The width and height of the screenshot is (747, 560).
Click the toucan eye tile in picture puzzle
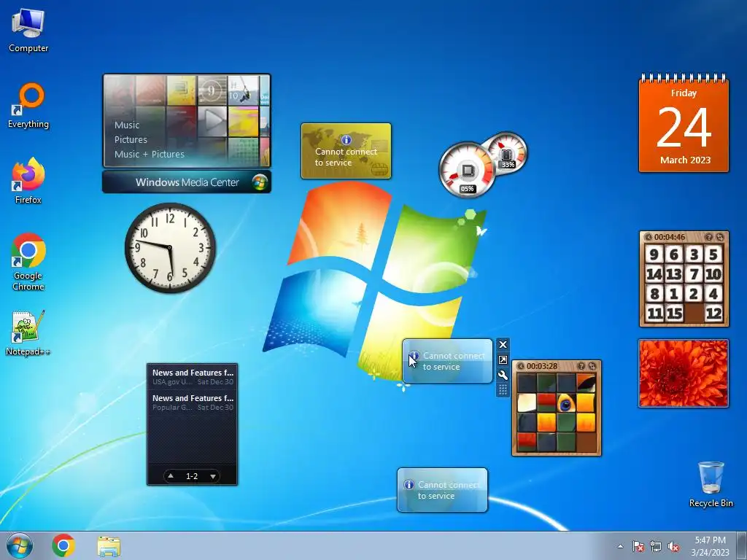[x=565, y=403]
